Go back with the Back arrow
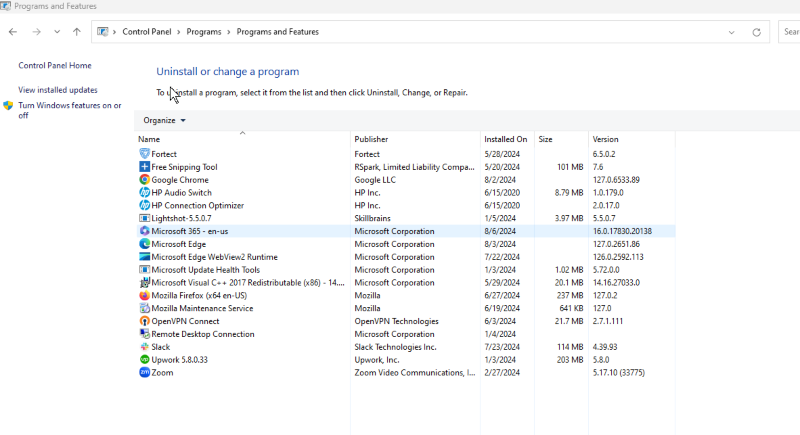The width and height of the screenshot is (800, 435). 13,32
